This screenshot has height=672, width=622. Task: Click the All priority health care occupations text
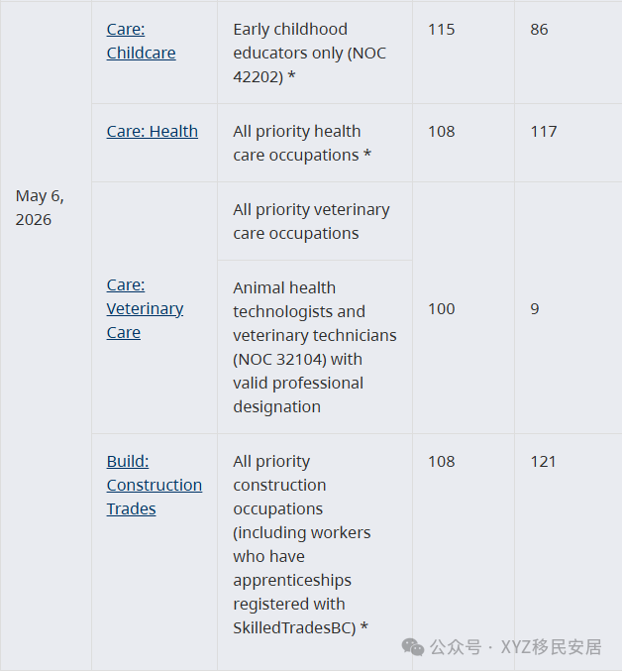[x=301, y=143]
